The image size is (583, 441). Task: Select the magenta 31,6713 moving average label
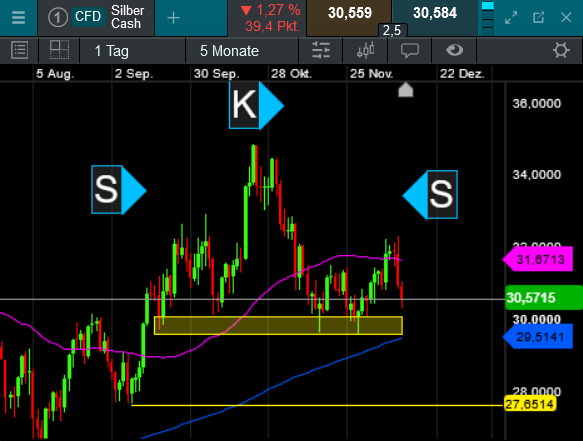click(538, 259)
